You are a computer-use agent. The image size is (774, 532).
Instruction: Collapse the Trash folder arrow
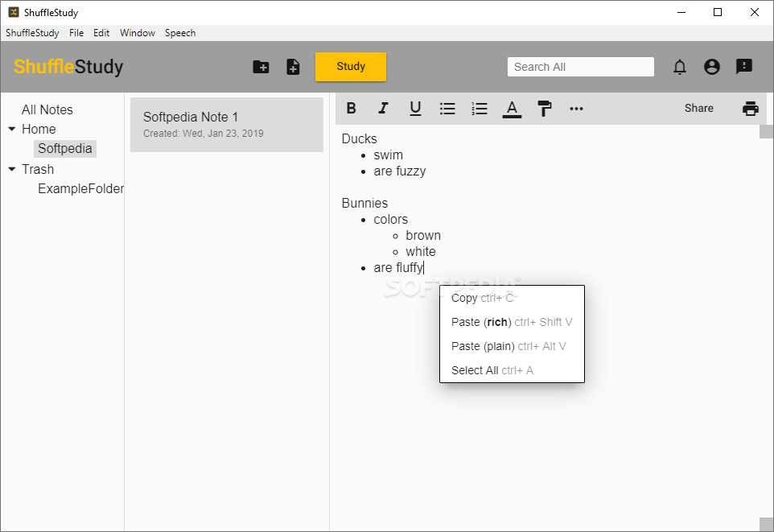click(x=12, y=169)
